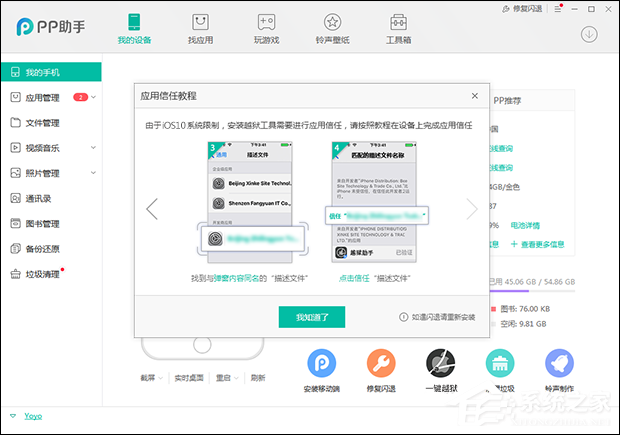Close the 应用信任教程 dialog
This screenshot has width=620, height=435.
[475, 96]
